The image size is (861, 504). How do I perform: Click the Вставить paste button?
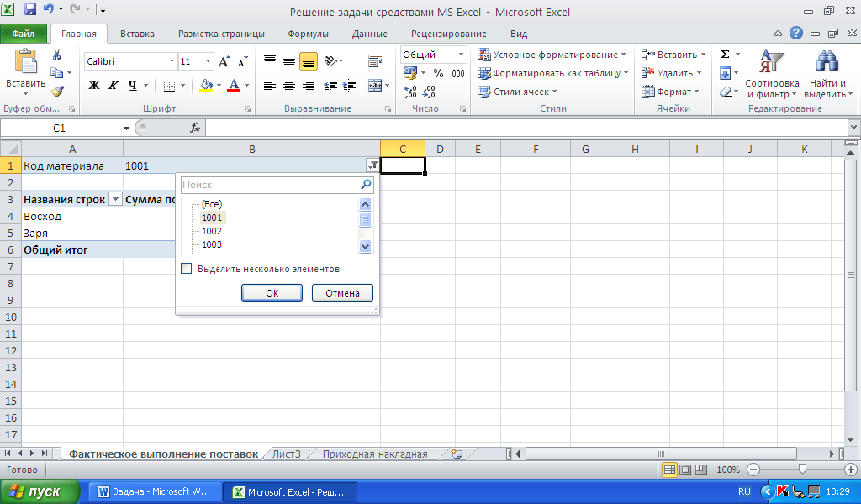[x=25, y=73]
